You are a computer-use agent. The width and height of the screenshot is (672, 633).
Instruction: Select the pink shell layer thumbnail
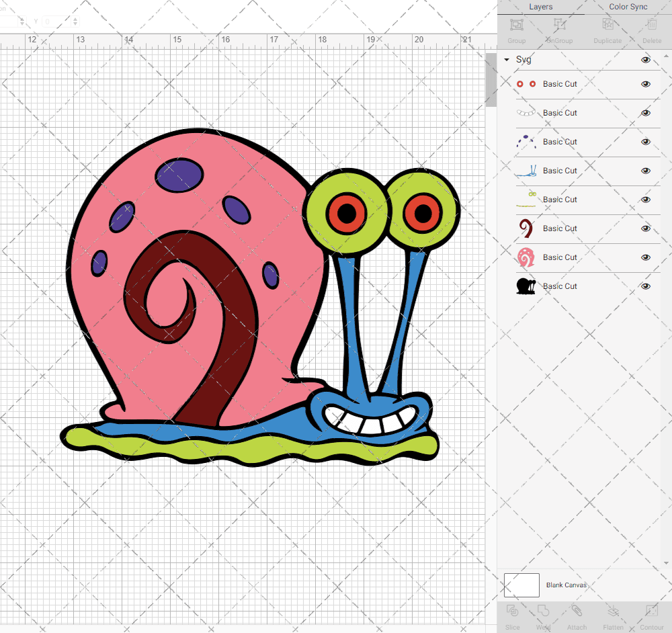pos(526,257)
